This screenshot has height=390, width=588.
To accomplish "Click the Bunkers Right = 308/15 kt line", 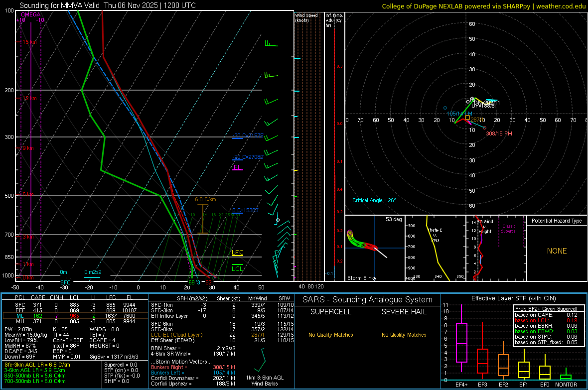I will 193,367.
